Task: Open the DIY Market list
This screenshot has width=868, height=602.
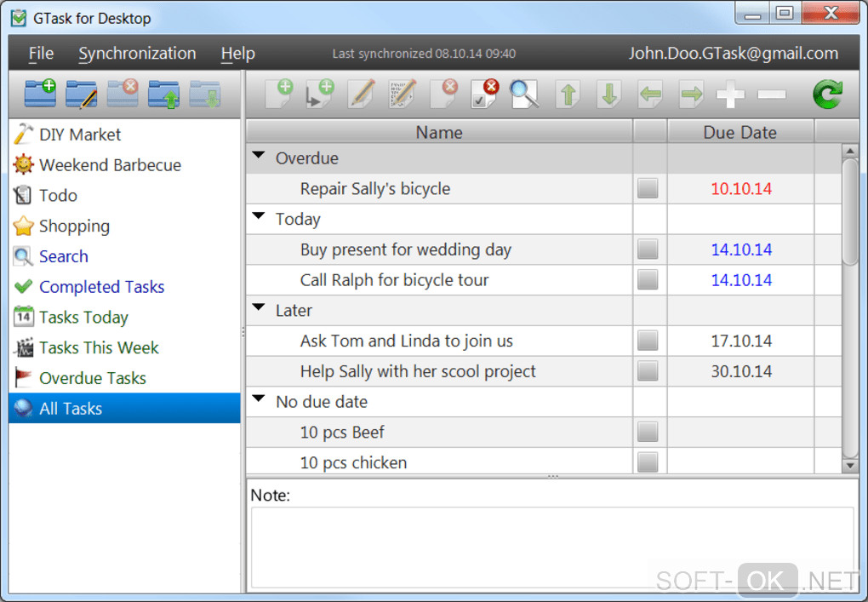Action: 124,135
